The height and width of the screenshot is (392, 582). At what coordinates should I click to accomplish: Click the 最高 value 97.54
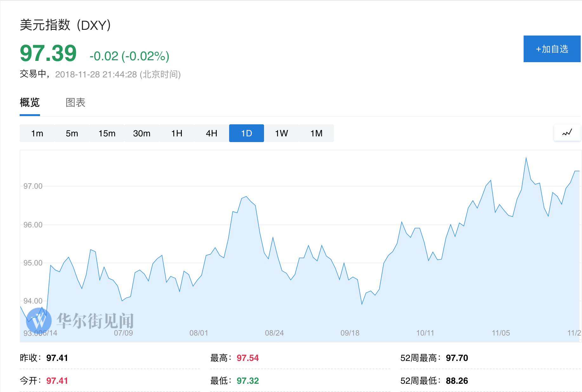tap(248, 358)
